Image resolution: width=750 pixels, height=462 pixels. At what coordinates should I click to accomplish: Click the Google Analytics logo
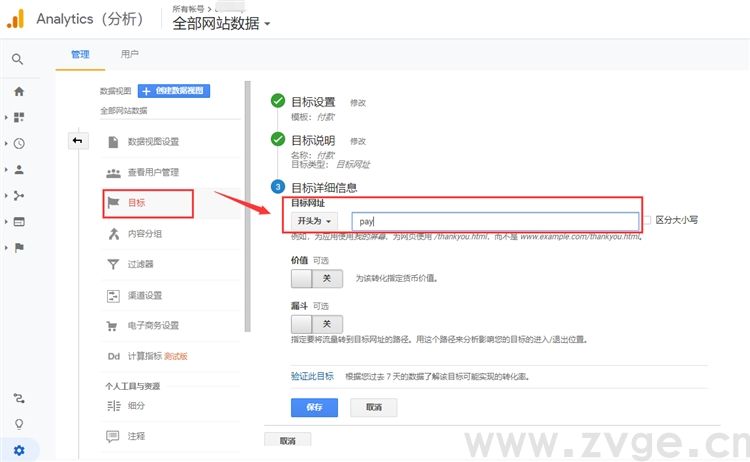click(x=15, y=19)
